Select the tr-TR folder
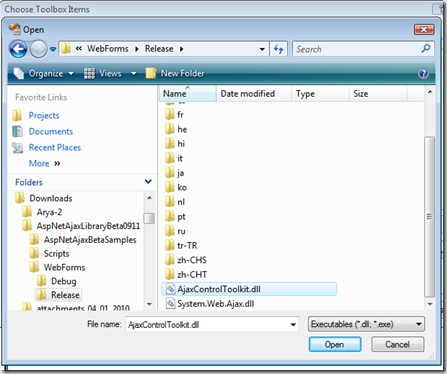This screenshot has width=447, height=374. (187, 246)
